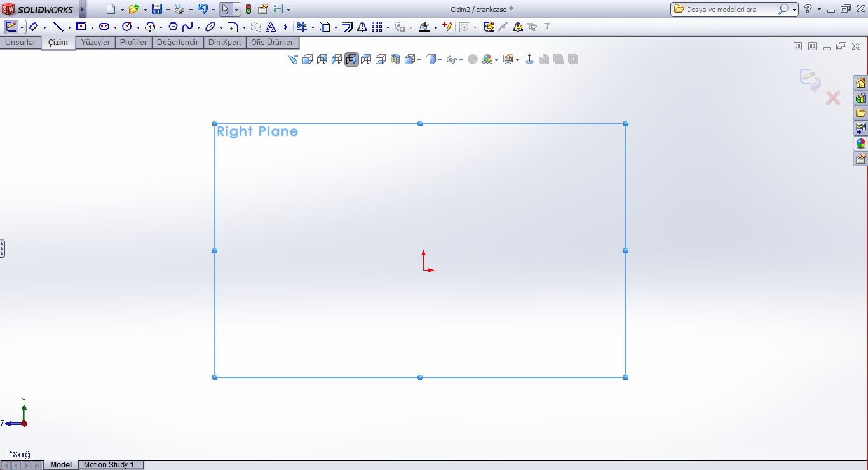This screenshot has height=470, width=868.
Task: Click the Print icon in toolbar
Action: (x=179, y=9)
